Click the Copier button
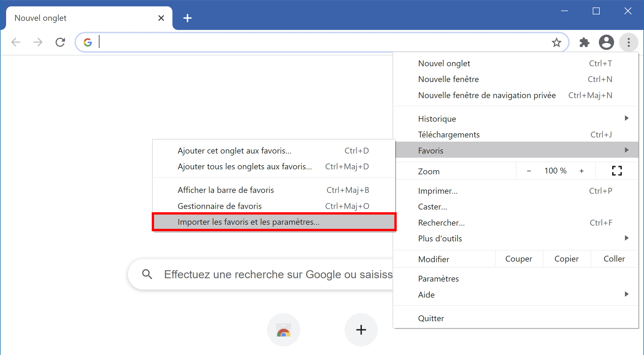 [x=566, y=259]
